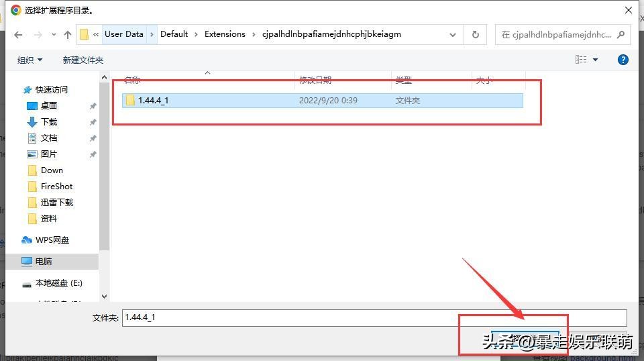The height and width of the screenshot is (361, 644).
Task: Select 电脑 in the navigation pane
Action: tap(44, 261)
